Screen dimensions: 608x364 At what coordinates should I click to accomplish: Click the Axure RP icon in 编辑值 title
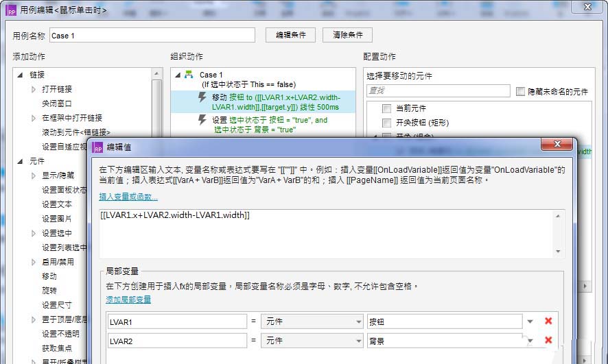coord(98,147)
